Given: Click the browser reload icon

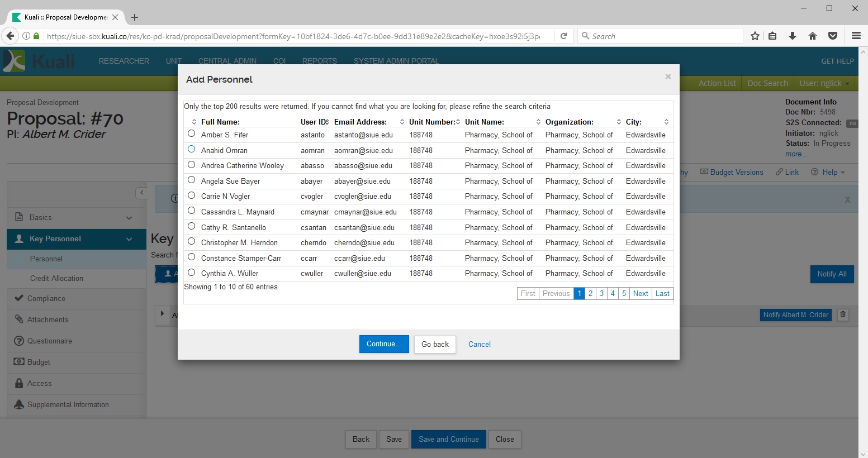Looking at the screenshot, I should click(564, 36).
